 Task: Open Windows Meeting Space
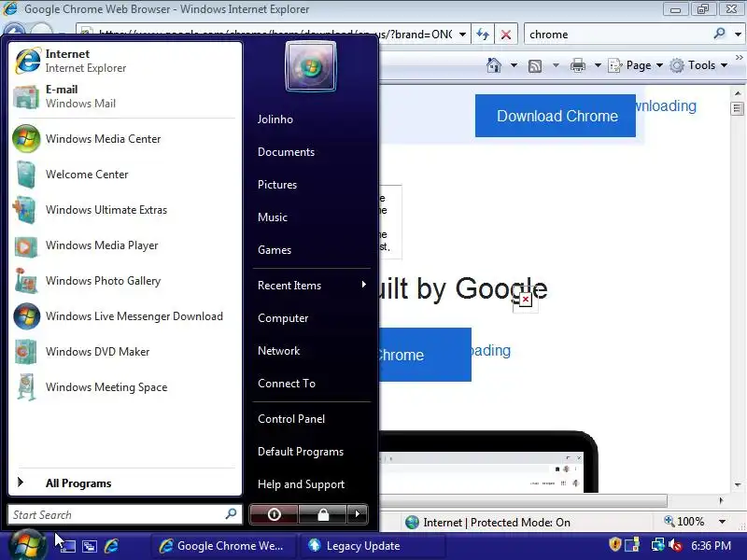point(125,387)
